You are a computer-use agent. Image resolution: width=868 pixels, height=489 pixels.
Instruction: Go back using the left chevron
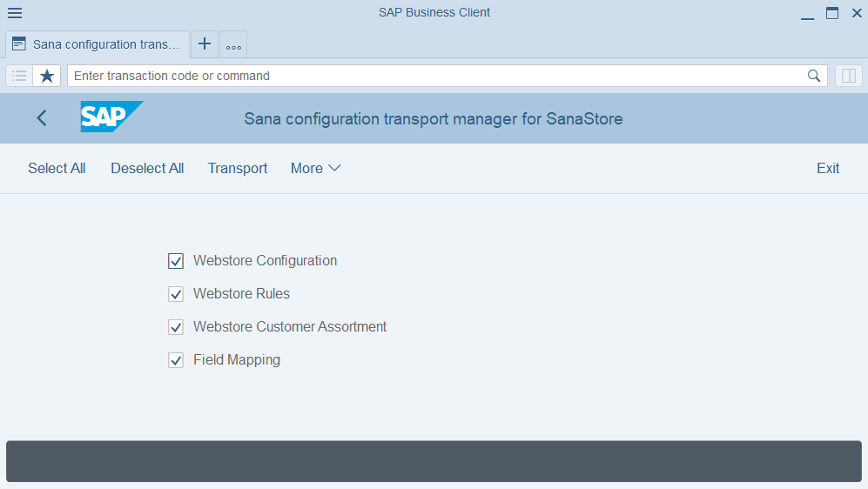coord(42,117)
